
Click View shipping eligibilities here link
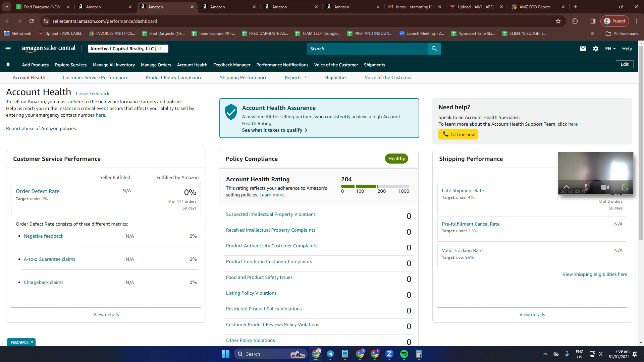point(595,274)
